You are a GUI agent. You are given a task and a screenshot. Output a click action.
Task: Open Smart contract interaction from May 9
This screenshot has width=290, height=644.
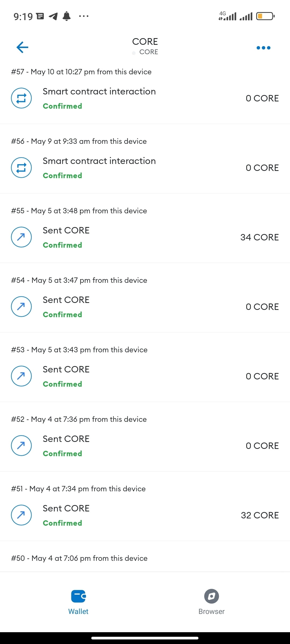(99, 161)
